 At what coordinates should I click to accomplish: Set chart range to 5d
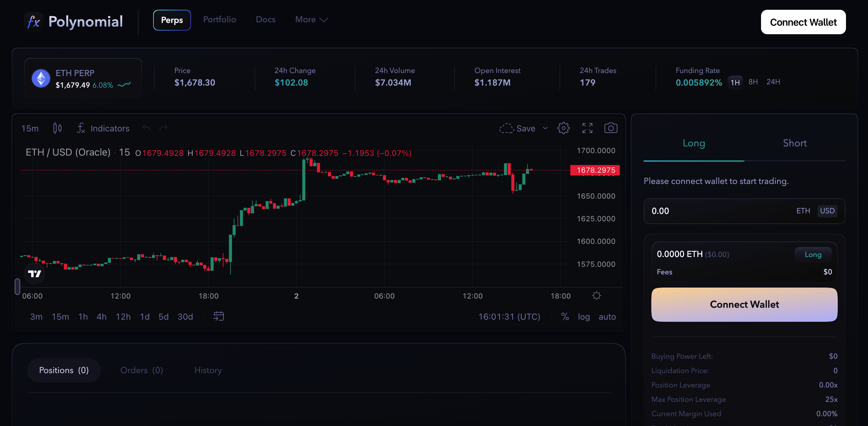(x=164, y=317)
